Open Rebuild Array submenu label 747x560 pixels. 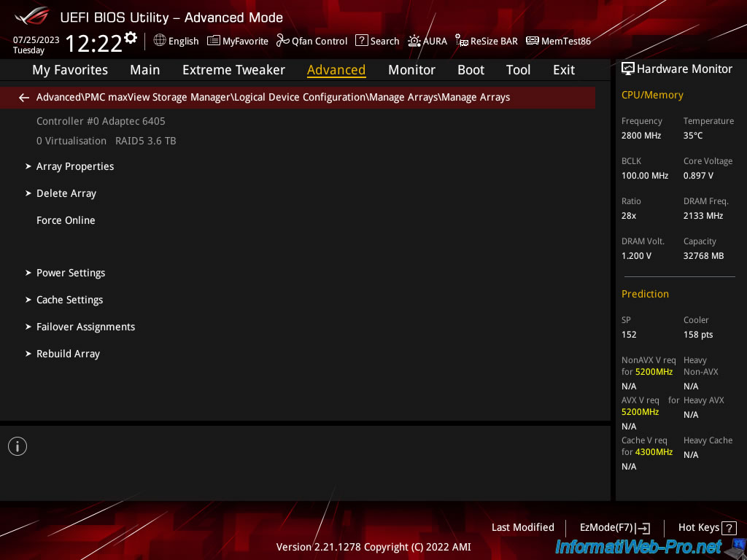68,354
